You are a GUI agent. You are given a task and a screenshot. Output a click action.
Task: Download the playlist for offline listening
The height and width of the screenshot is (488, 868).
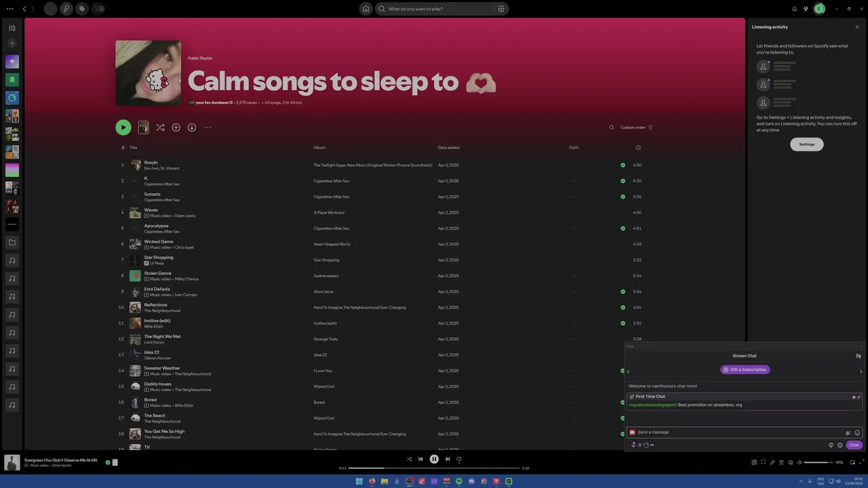tap(192, 127)
